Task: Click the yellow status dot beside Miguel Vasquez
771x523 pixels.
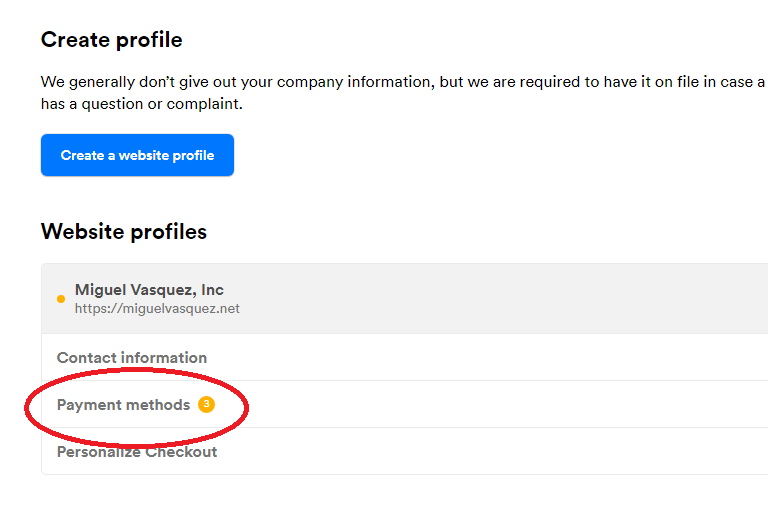Action: pyautogui.click(x=61, y=299)
